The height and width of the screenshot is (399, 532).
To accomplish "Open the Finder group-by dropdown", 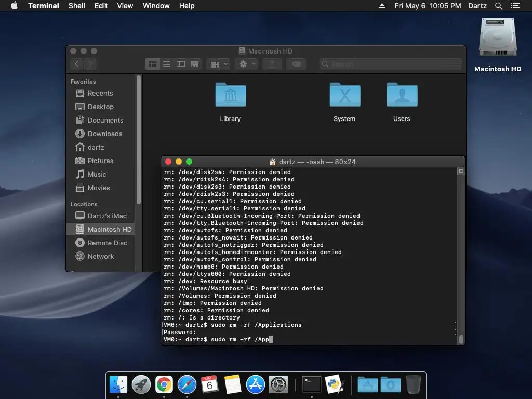I will 219,64.
